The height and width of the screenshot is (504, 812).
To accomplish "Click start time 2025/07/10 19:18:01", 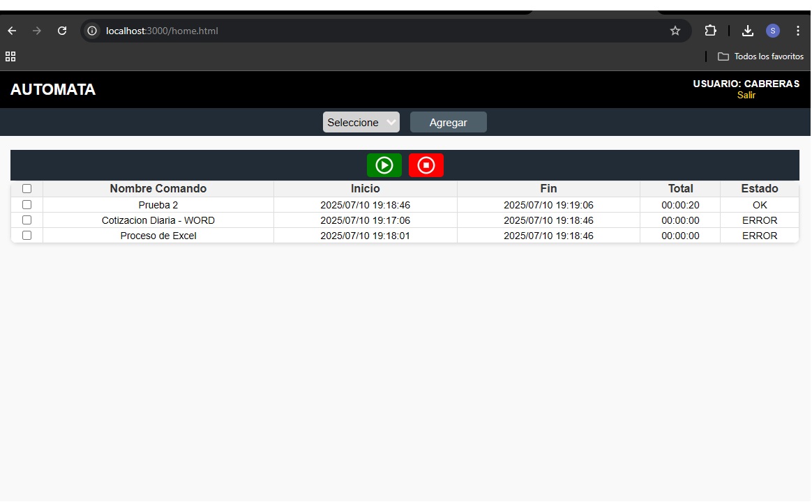I will [x=365, y=236].
